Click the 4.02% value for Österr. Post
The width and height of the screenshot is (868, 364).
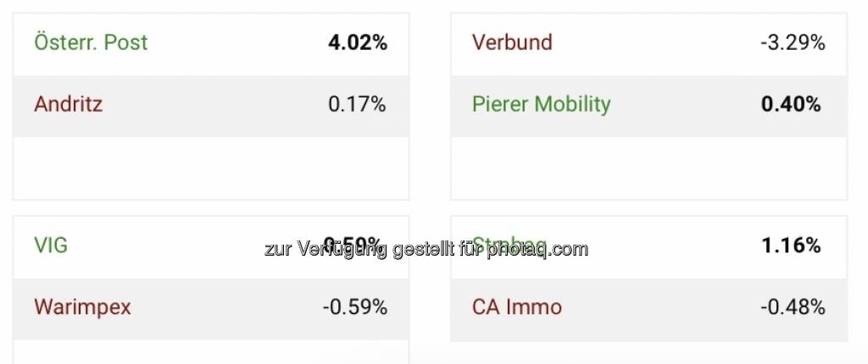coord(357,42)
